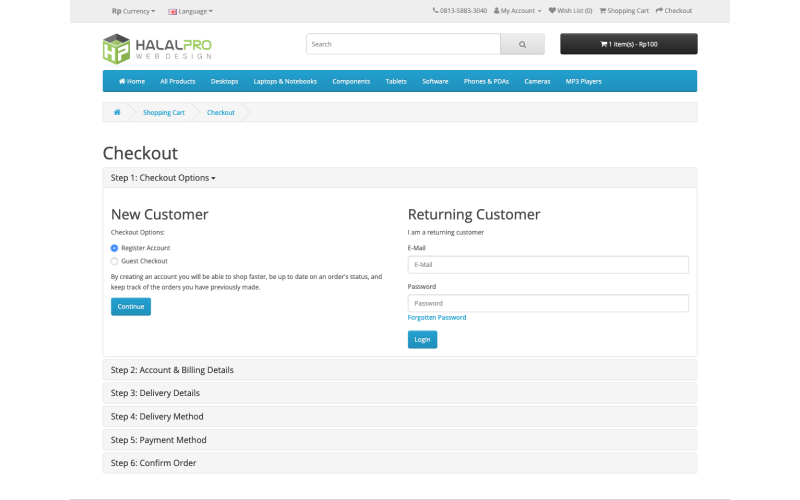Open the Language dropdown

pos(190,11)
